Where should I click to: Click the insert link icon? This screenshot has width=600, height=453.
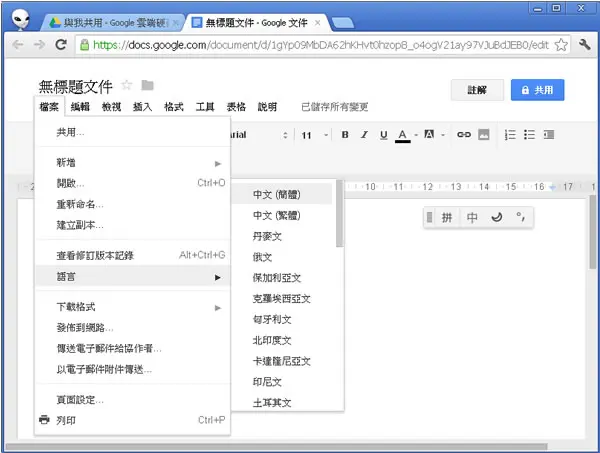[x=464, y=135]
